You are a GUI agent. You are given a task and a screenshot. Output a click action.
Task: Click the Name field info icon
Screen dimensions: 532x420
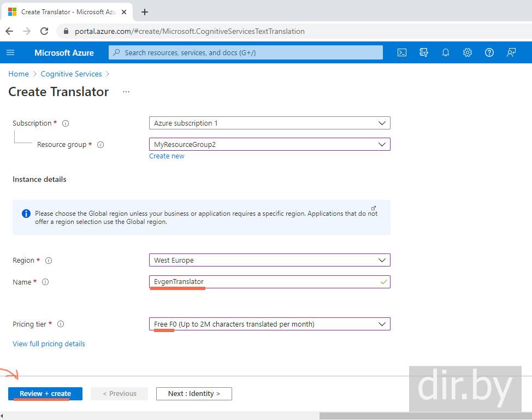pyautogui.click(x=45, y=282)
